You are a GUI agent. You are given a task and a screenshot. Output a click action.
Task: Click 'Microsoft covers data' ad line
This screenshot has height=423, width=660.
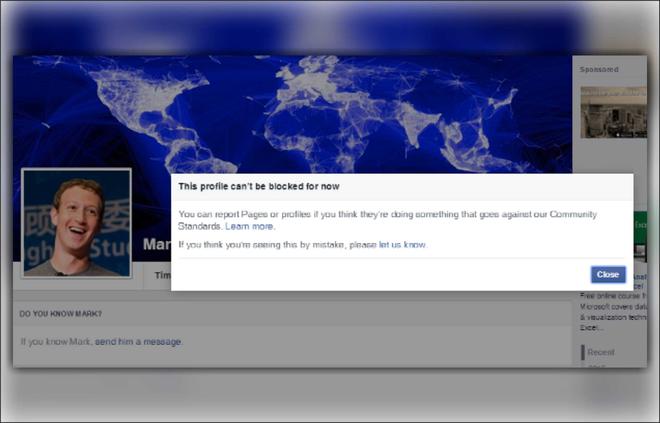(x=613, y=306)
